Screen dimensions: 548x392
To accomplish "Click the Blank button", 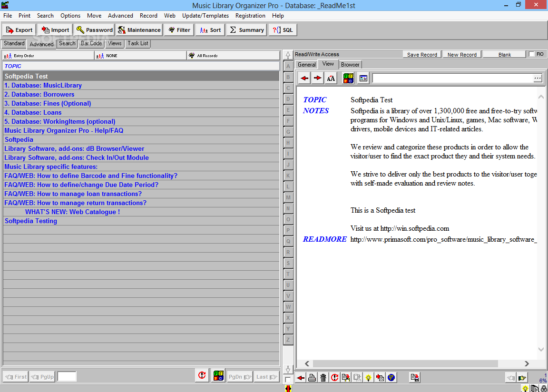I will [x=504, y=55].
